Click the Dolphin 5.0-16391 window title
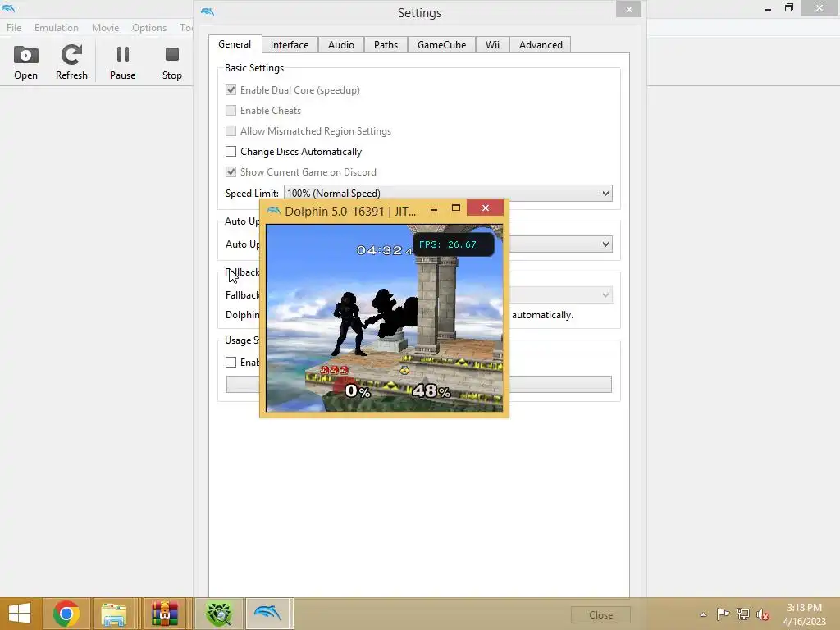 click(350, 211)
